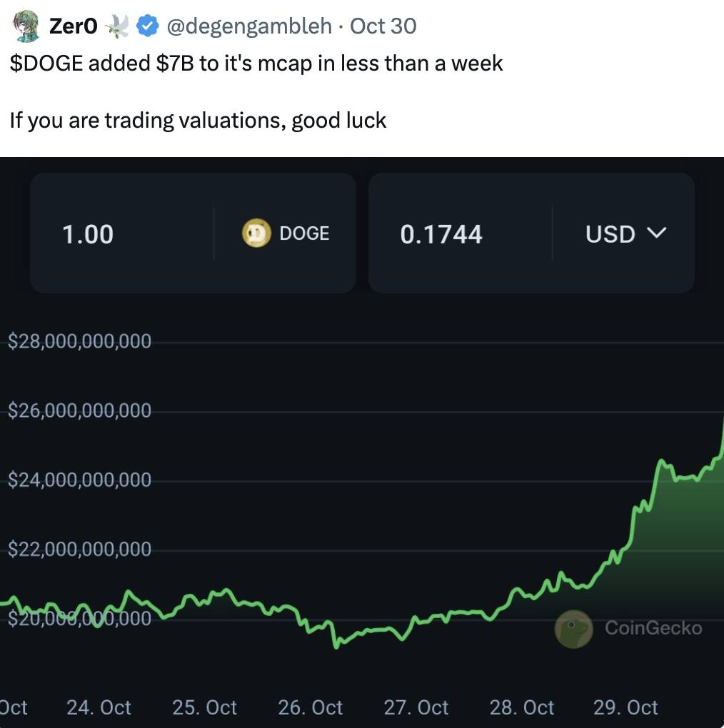Open the USD currency dropdown chevron

655,233
